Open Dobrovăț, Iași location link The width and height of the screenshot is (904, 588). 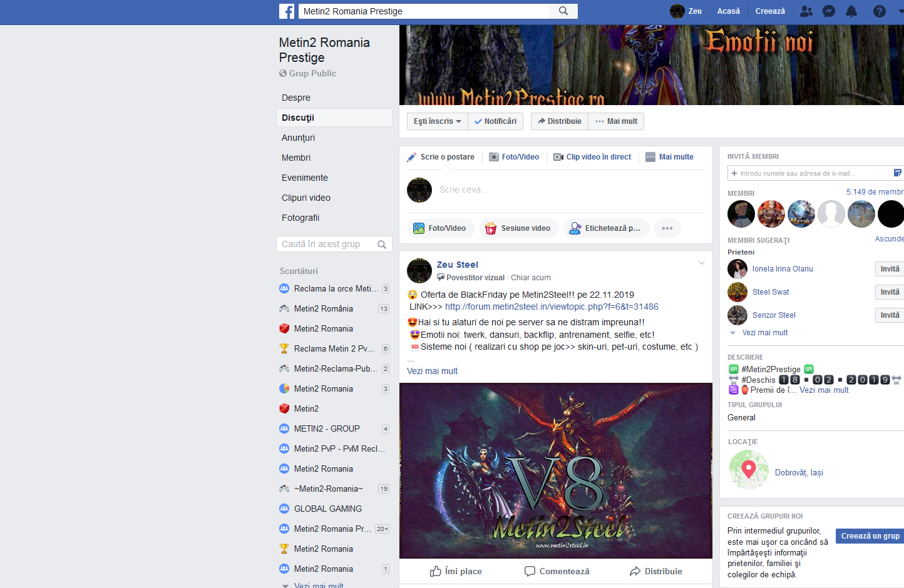pos(799,472)
